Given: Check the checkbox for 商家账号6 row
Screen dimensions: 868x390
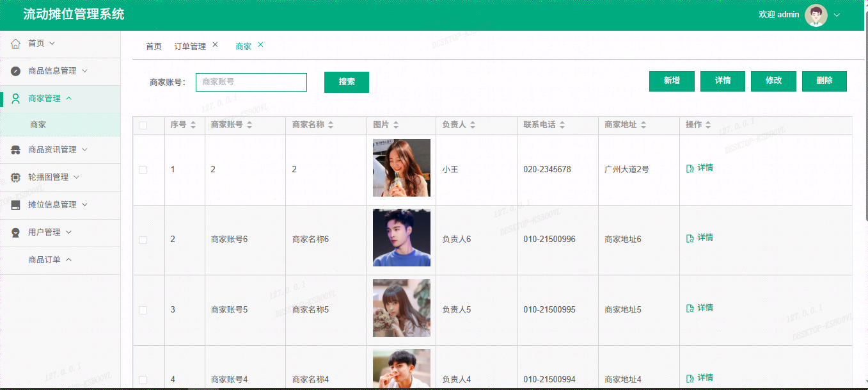Looking at the screenshot, I should click(143, 240).
